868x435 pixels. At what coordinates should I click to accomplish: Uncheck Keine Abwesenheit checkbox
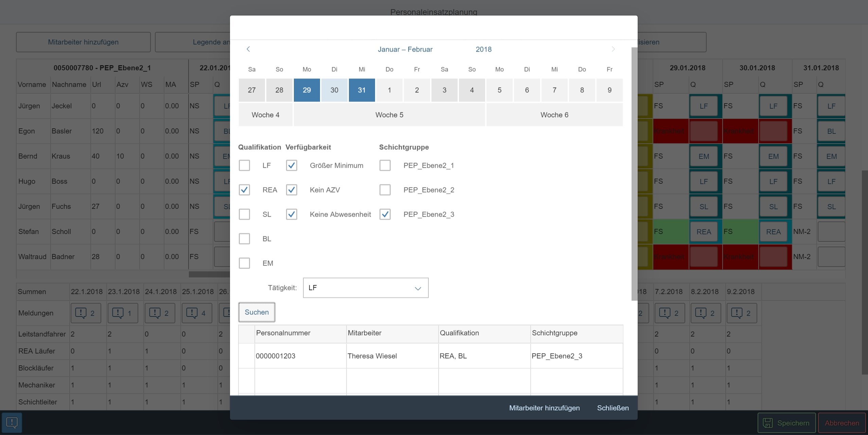(x=291, y=214)
